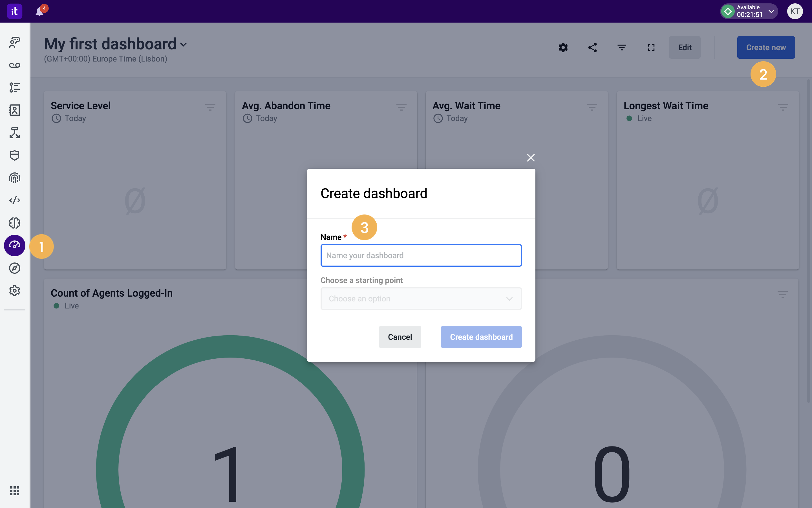Click the Create dashboard submit button
The width and height of the screenshot is (812, 508).
coord(481,337)
